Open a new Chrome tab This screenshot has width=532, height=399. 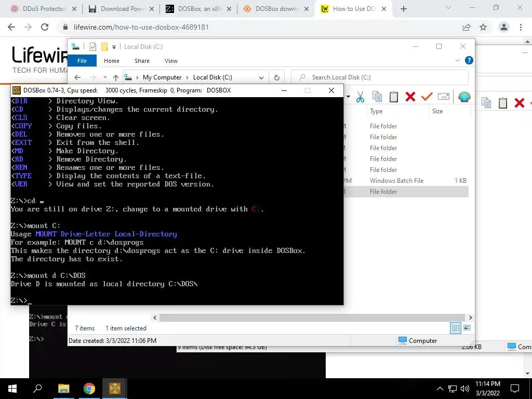point(403,9)
